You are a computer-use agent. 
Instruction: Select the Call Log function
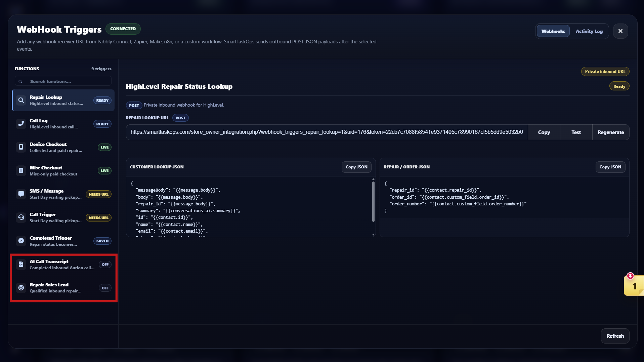point(63,124)
